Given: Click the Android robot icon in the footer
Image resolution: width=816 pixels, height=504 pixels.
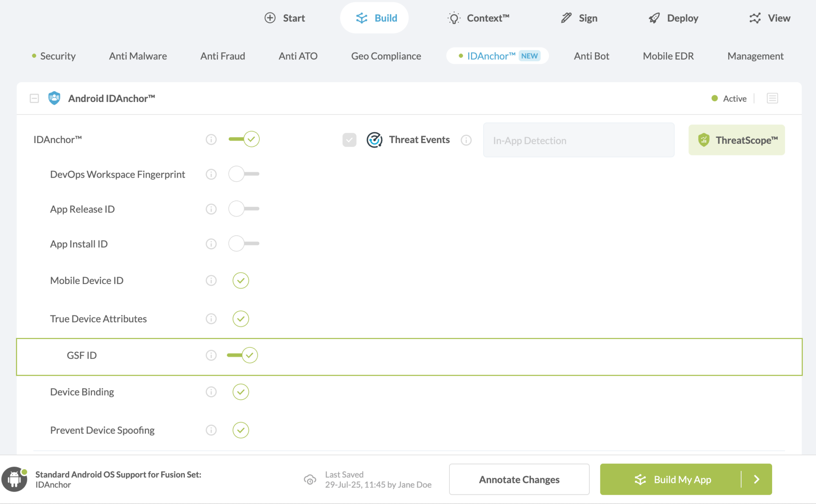Looking at the screenshot, I should pos(14,479).
